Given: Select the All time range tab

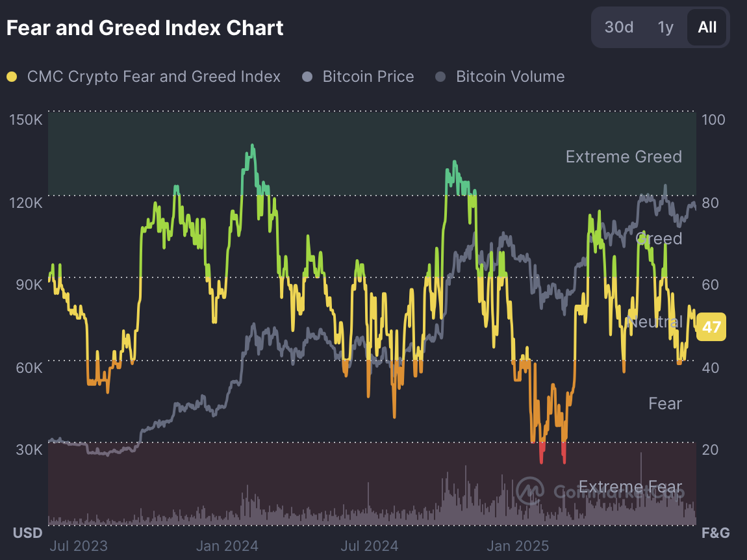Looking at the screenshot, I should [707, 27].
